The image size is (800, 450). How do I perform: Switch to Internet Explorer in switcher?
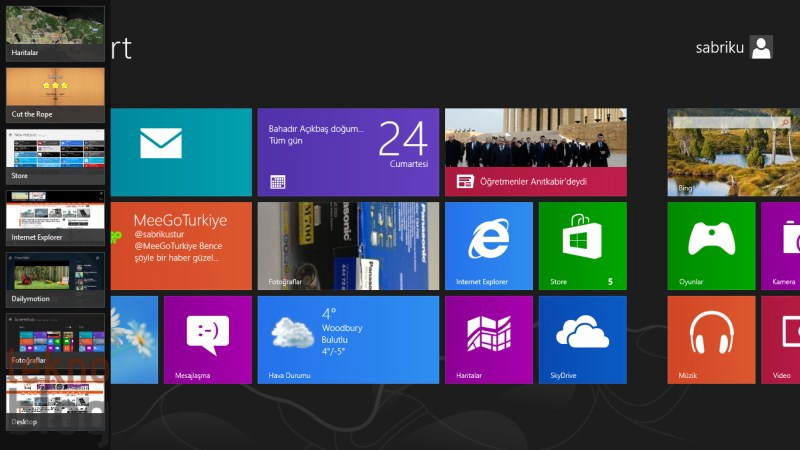tap(55, 218)
